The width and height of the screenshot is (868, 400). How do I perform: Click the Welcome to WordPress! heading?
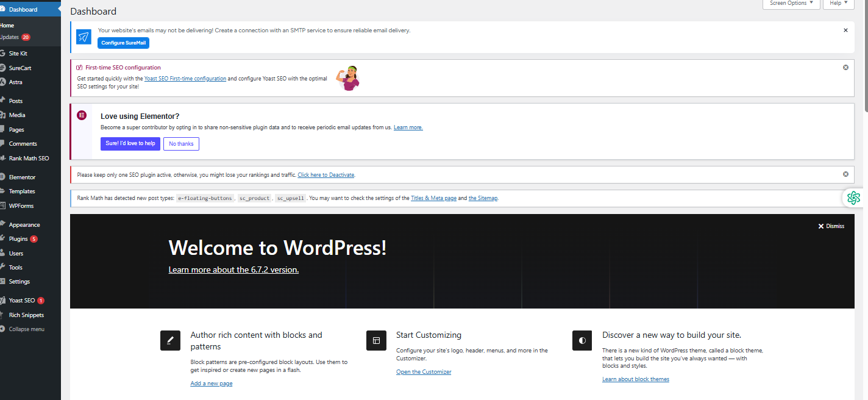tap(277, 248)
